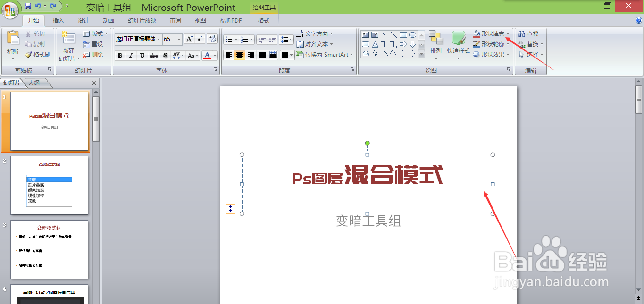Increase the list indent level
The image size is (644, 304).
(x=272, y=40)
